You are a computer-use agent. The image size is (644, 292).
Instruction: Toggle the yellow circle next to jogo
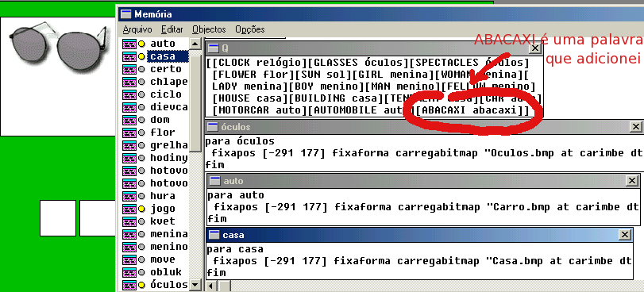[141, 209]
